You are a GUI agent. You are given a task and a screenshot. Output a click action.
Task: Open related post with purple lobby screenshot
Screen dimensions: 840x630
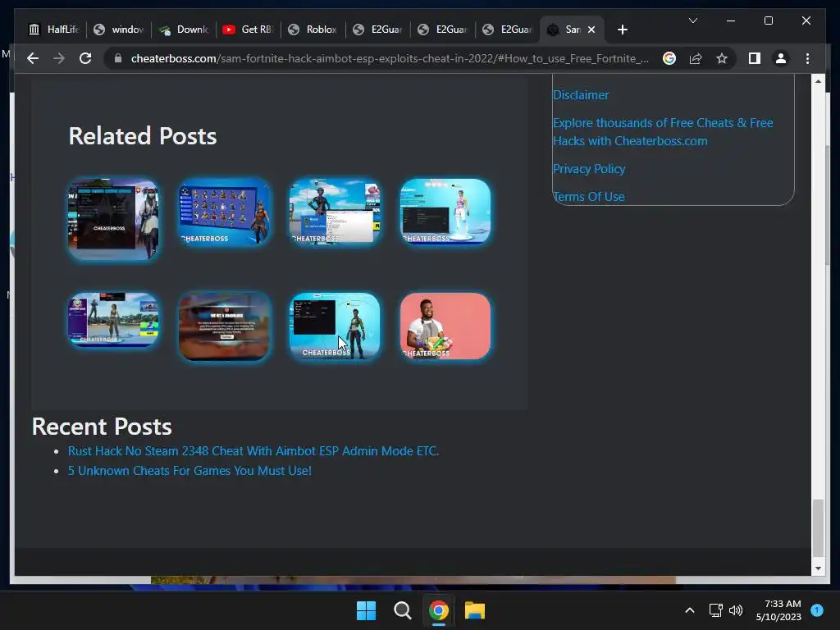[113, 319]
